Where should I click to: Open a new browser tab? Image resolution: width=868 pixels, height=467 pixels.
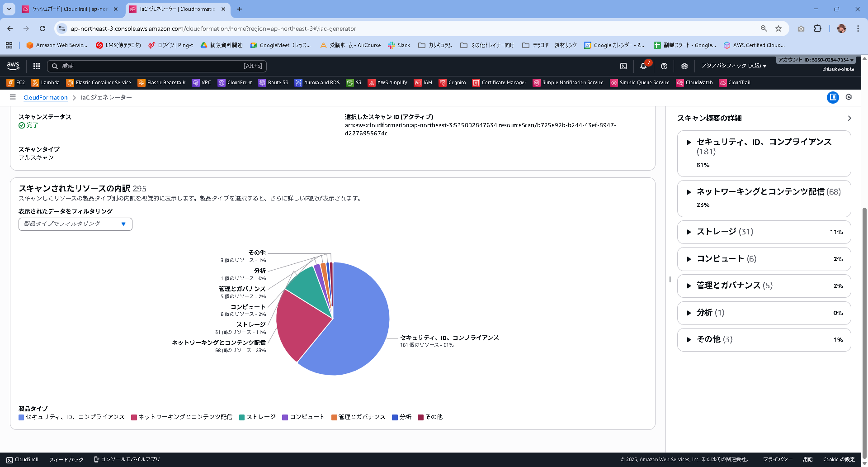(x=240, y=9)
